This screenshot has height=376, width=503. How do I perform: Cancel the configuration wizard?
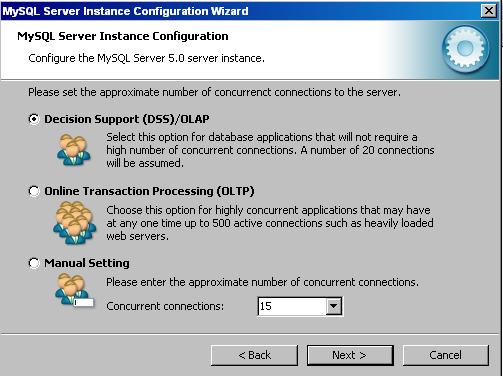point(446,355)
